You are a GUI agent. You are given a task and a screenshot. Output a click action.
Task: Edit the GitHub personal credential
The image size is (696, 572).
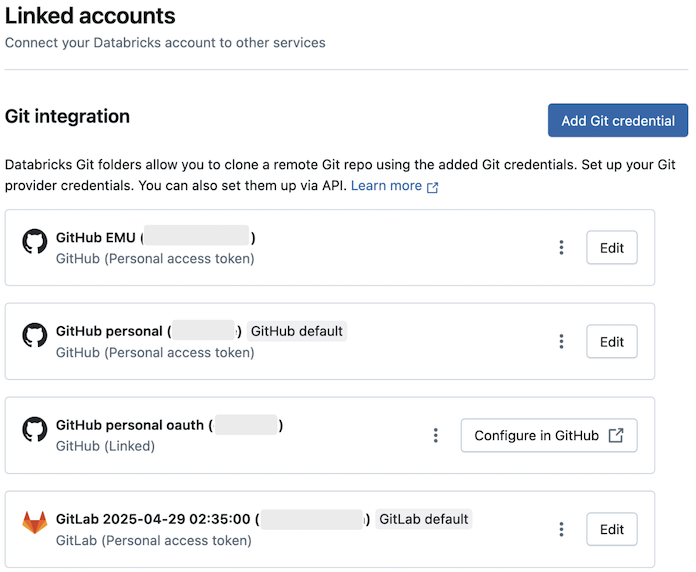pyautogui.click(x=611, y=341)
